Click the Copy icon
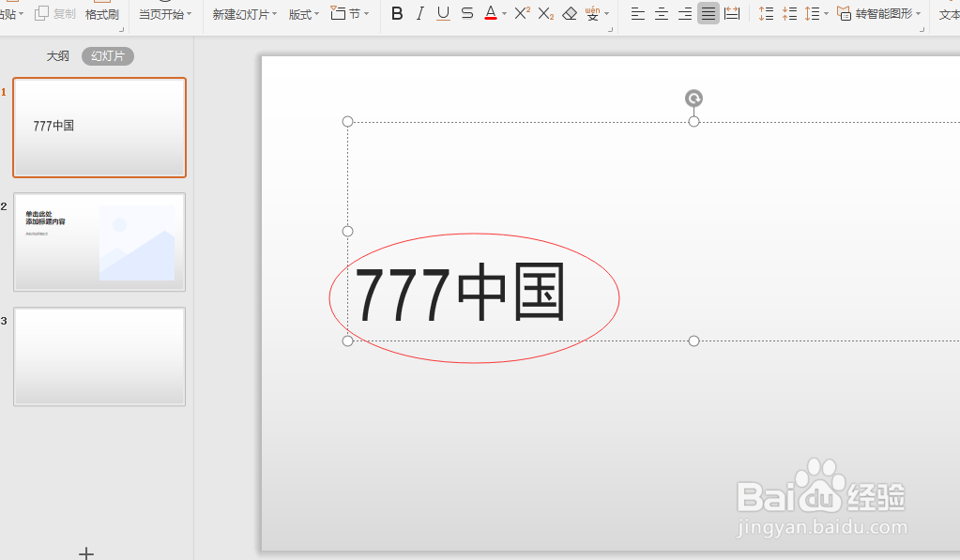960x560 pixels. coord(42,13)
